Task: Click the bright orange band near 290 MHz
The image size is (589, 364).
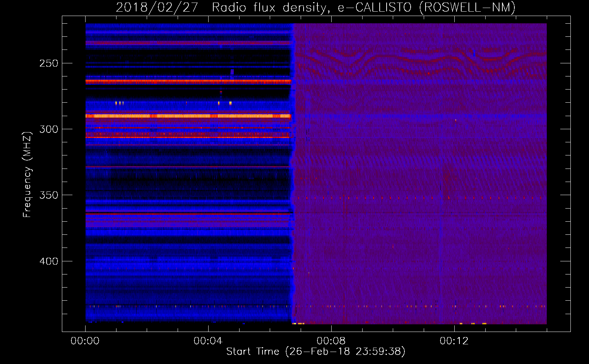Action: 188,116
